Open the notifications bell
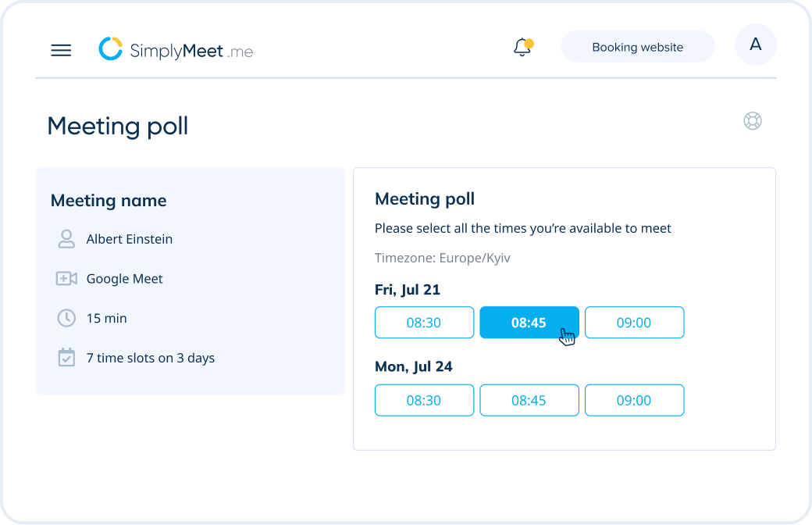Screen dimensions: 812x525 (x=523, y=47)
